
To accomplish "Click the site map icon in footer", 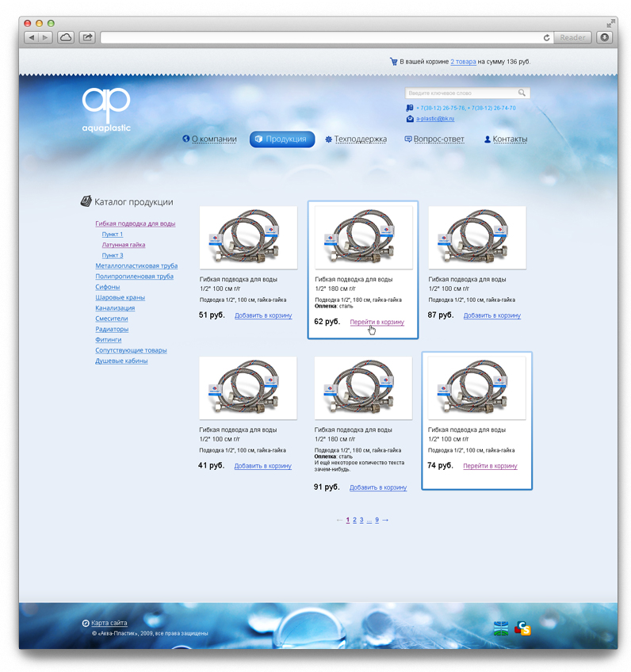I will [86, 623].
